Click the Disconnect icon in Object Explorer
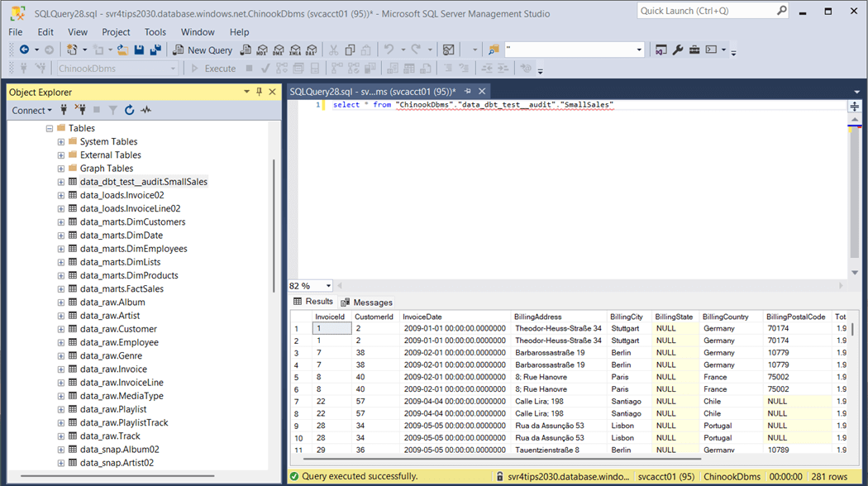Image resolution: width=868 pixels, height=486 pixels. coord(80,110)
